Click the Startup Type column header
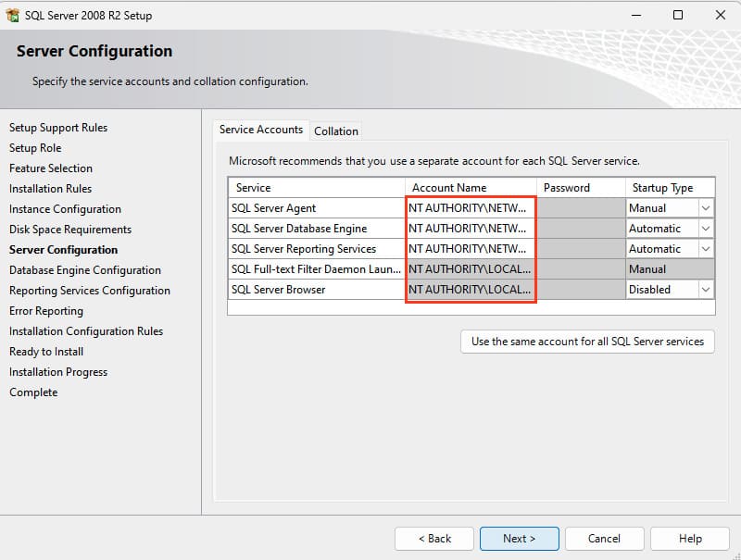The image size is (741, 560). (662, 188)
